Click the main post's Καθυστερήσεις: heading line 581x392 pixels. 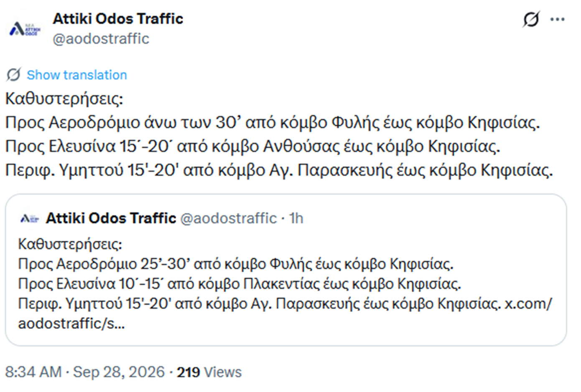[x=64, y=99]
